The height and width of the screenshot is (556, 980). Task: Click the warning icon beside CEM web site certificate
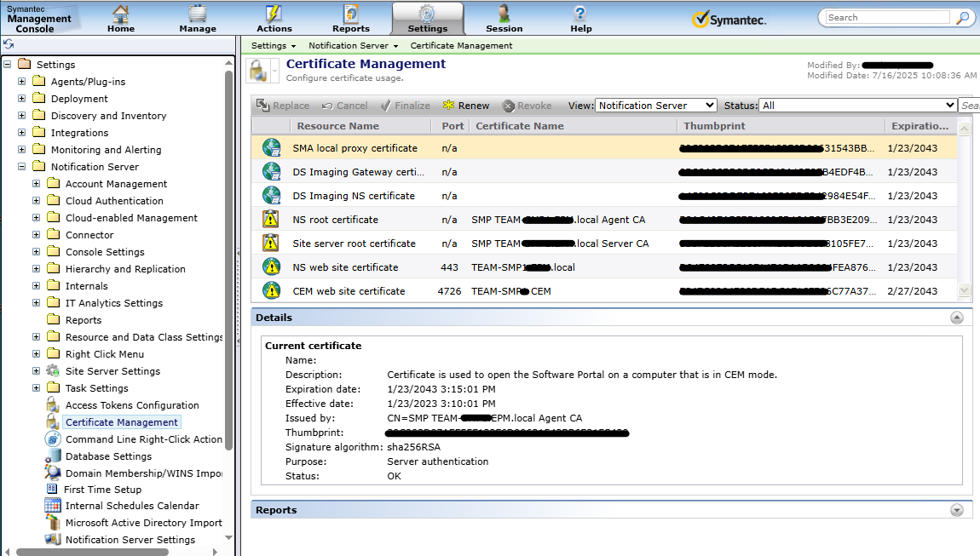[x=271, y=291]
